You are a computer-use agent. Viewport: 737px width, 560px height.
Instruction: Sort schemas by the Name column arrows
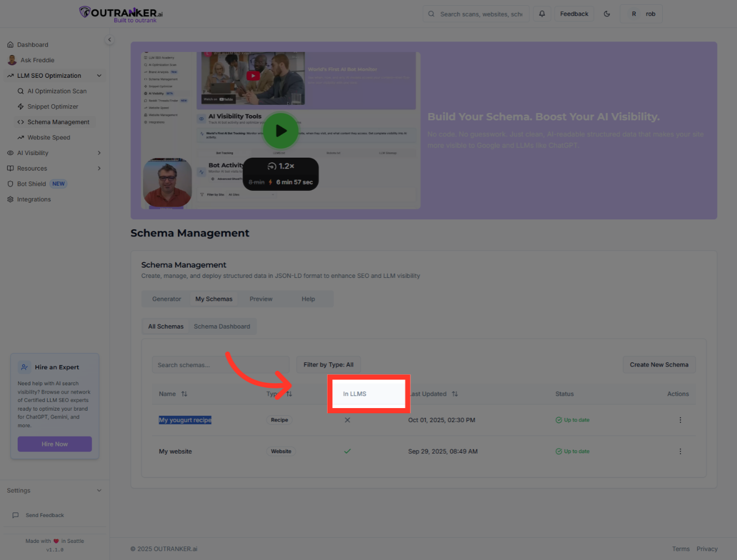[184, 394]
